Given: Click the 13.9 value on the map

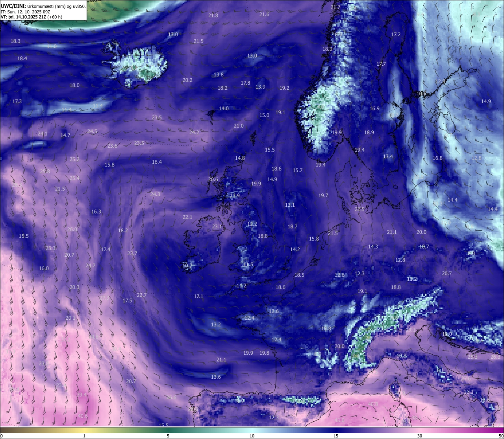Looking at the screenshot, I should click(260, 87).
